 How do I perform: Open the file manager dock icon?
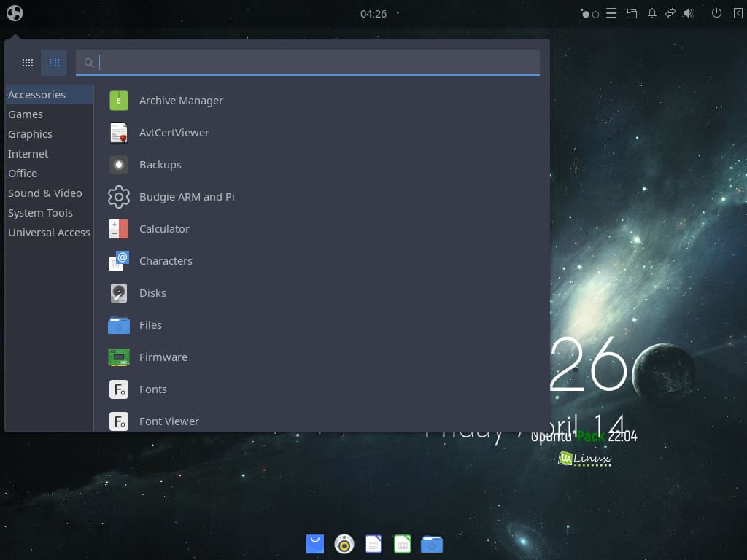pyautogui.click(x=432, y=544)
